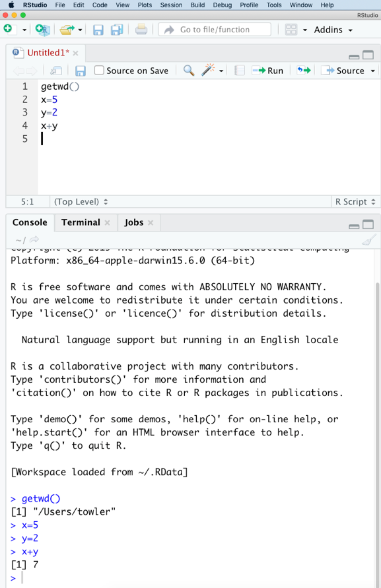Viewport: 381px width, 588px height.
Task: Show the document in a new window
Action: pos(56,71)
